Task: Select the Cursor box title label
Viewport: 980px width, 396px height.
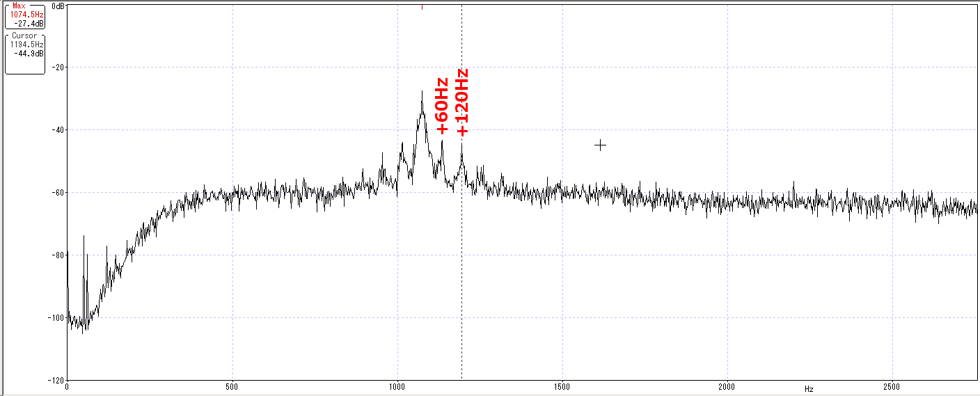Action: pyautogui.click(x=24, y=35)
